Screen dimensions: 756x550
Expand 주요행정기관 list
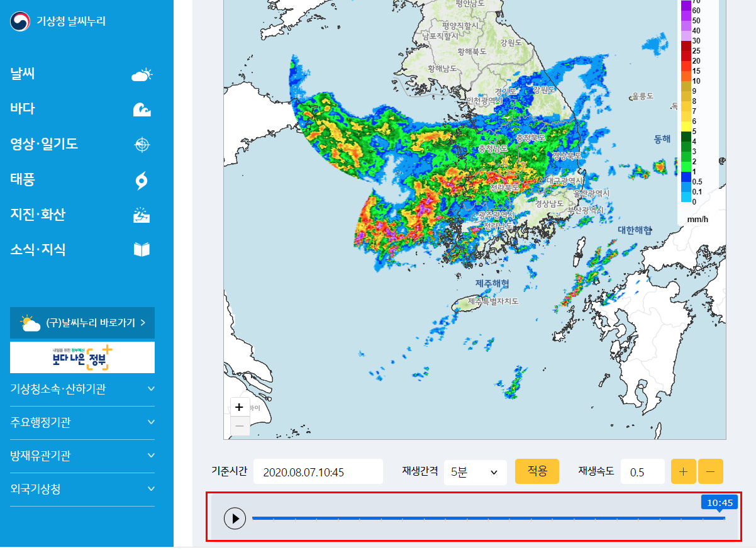pos(82,422)
